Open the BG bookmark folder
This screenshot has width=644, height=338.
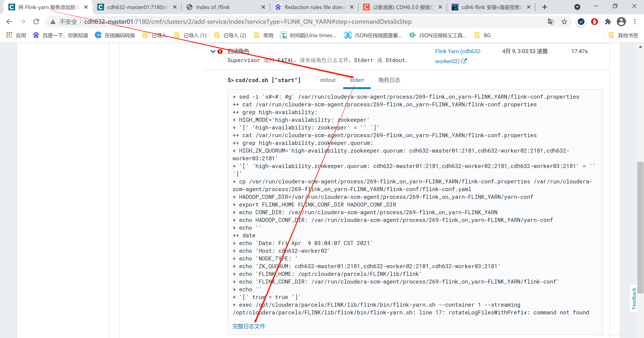click(x=482, y=35)
